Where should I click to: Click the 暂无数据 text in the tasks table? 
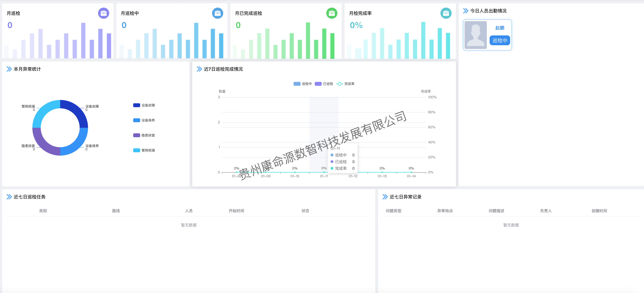point(189,225)
